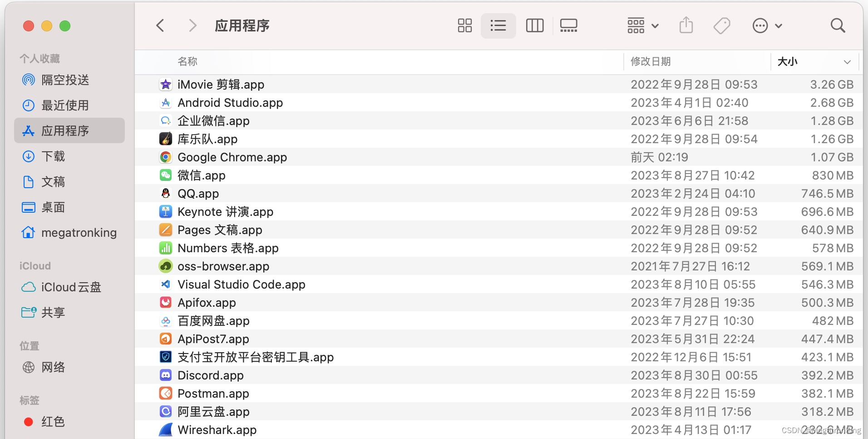Click the 阿里云盘.app icon
Screen dimensions: 868x439
coord(166,412)
